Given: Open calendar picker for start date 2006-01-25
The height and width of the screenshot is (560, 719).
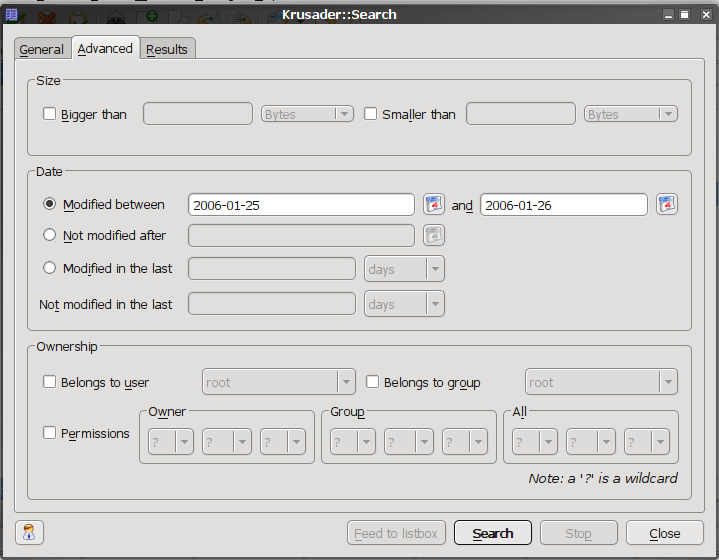Looking at the screenshot, I should (433, 205).
